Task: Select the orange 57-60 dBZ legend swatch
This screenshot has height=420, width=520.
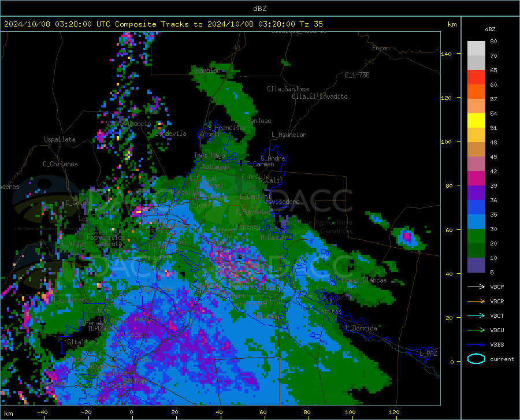Action: (x=476, y=91)
